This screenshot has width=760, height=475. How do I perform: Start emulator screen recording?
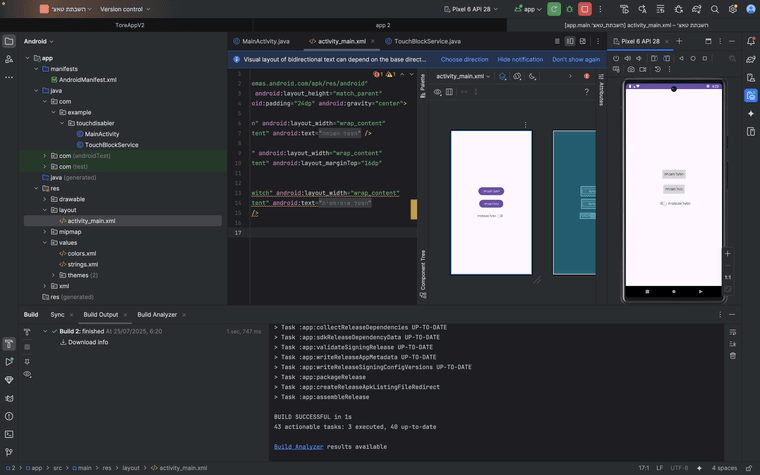click(x=643, y=69)
